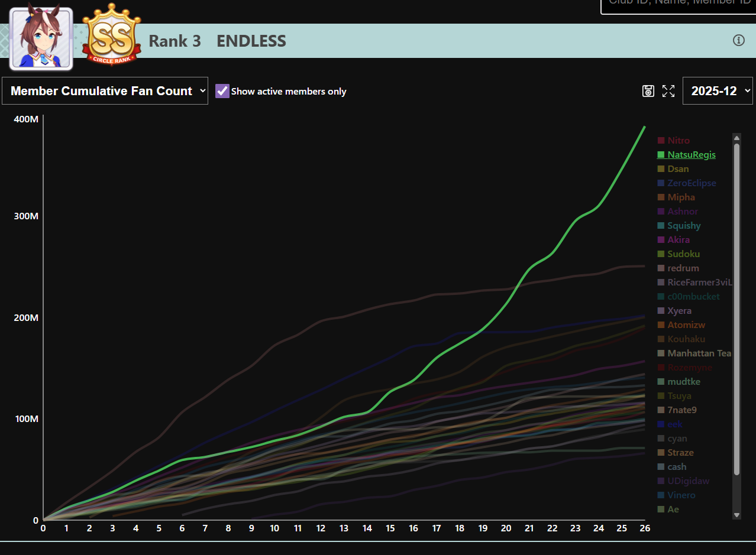Image resolution: width=756 pixels, height=555 pixels.
Task: Click the Atomizw legend entry
Action: click(x=681, y=325)
